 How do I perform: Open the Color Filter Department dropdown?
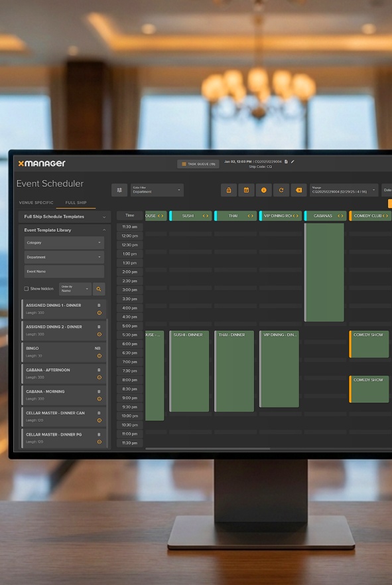click(x=157, y=190)
